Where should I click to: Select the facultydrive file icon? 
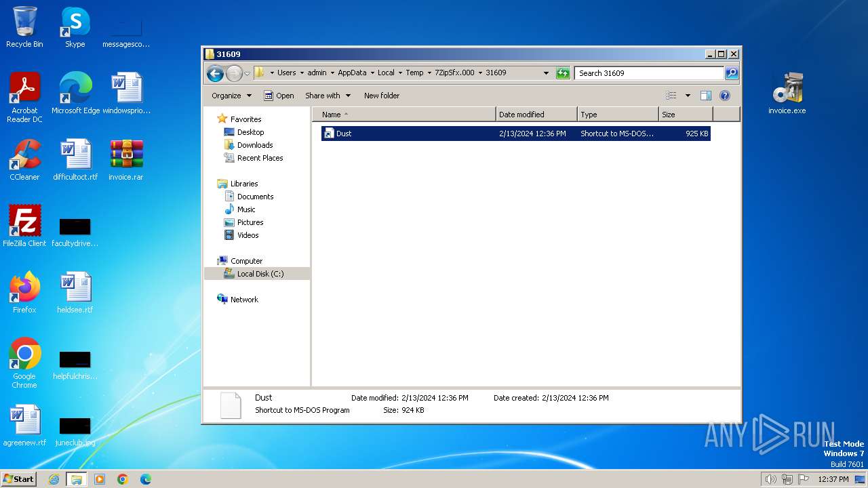[x=75, y=232]
